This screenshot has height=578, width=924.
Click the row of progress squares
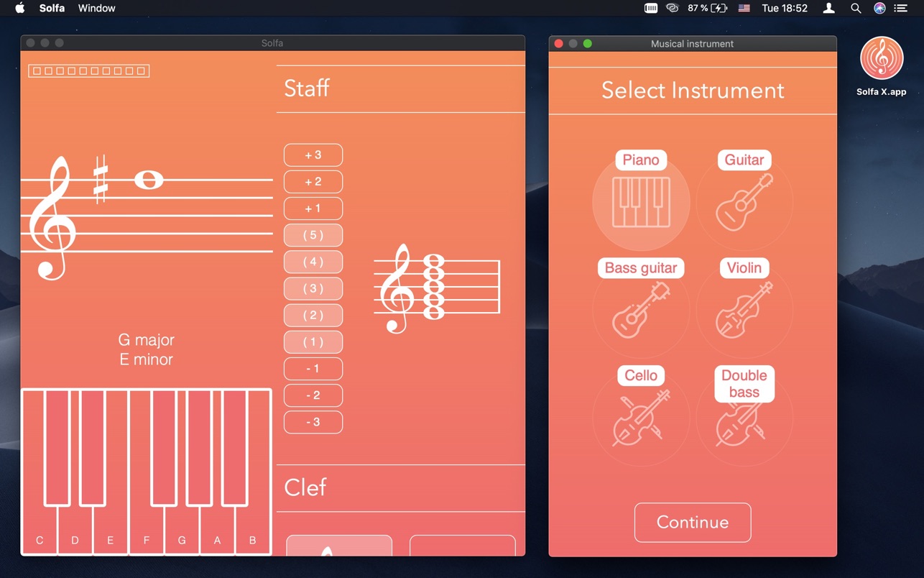click(x=89, y=70)
